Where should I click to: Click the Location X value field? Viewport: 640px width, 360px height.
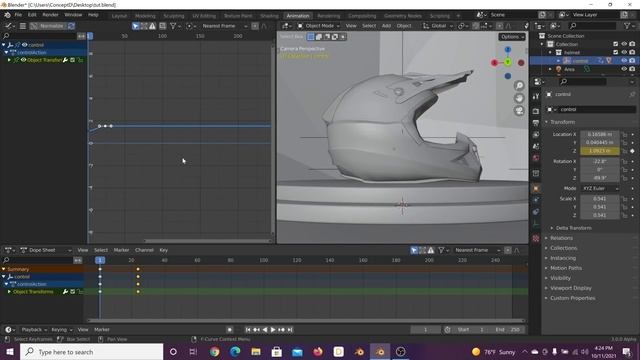600,134
